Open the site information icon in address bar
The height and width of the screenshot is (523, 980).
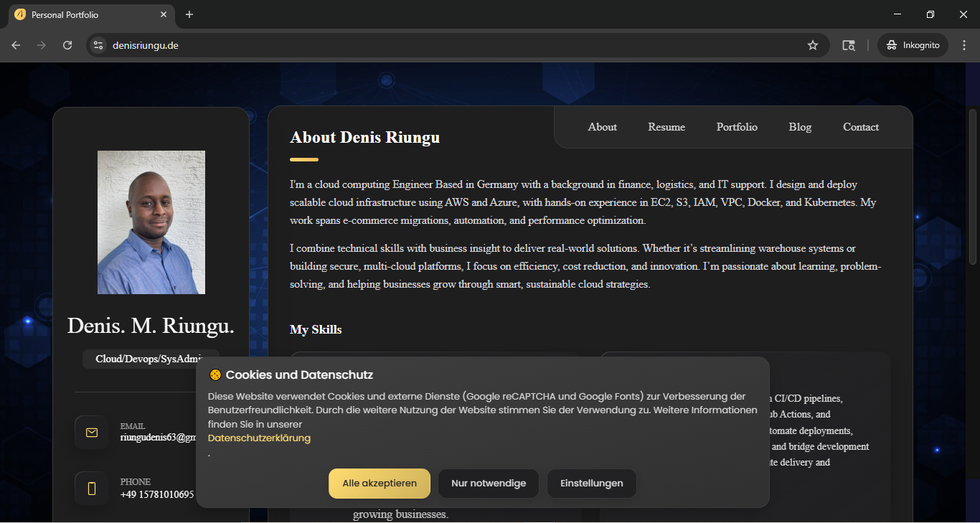[98, 45]
